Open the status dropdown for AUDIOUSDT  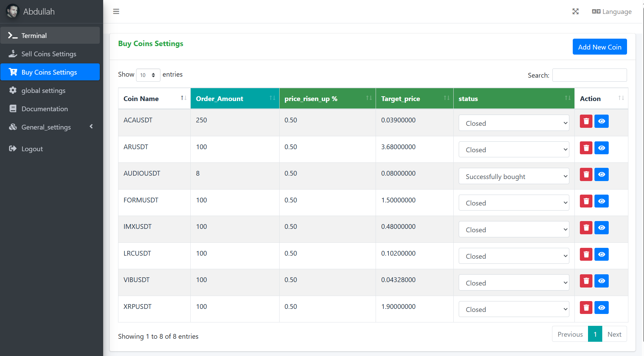click(x=514, y=176)
